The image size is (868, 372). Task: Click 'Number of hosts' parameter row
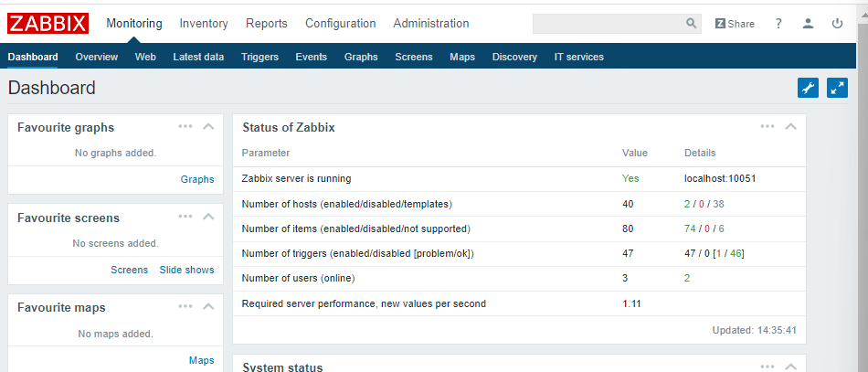click(519, 204)
